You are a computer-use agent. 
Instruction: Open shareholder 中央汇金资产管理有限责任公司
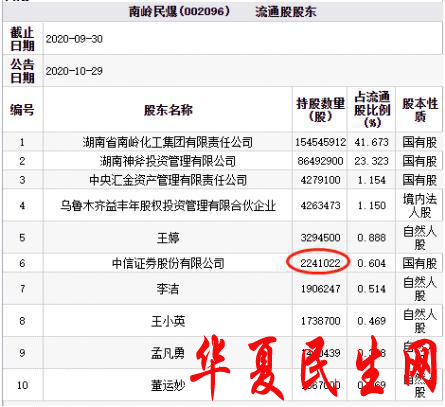[x=168, y=180]
